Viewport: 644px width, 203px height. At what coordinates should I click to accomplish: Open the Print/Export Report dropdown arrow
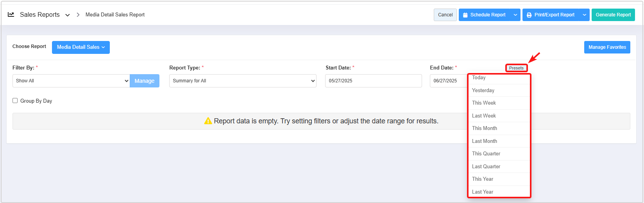coord(585,15)
